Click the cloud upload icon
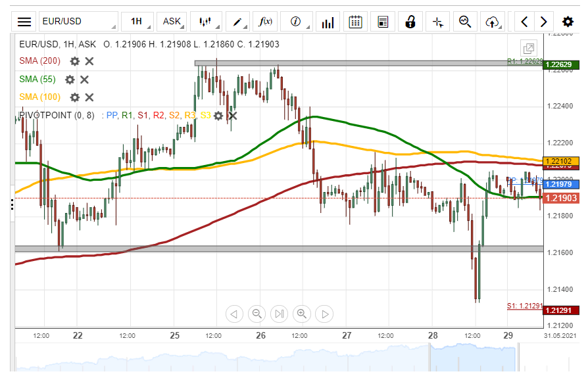 [x=492, y=22]
